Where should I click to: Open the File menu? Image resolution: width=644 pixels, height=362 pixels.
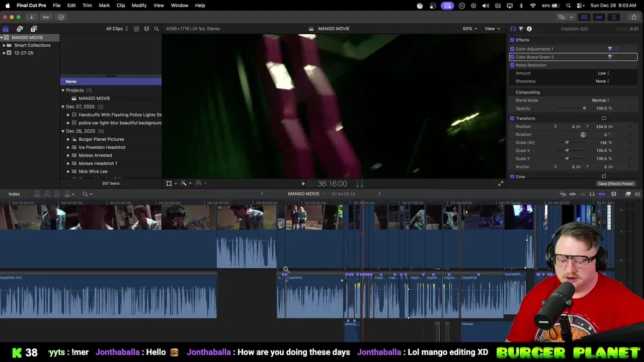point(57,6)
